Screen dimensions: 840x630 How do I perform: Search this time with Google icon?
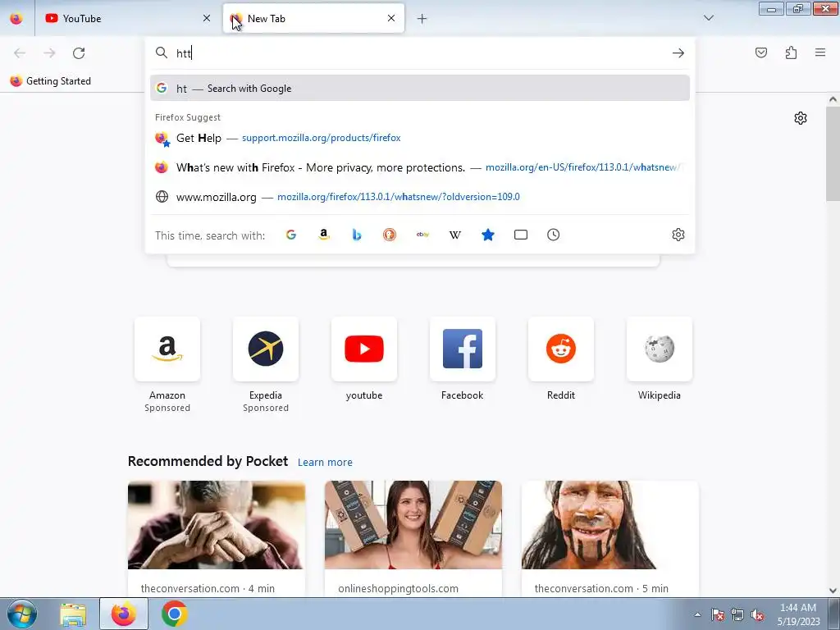tap(291, 235)
